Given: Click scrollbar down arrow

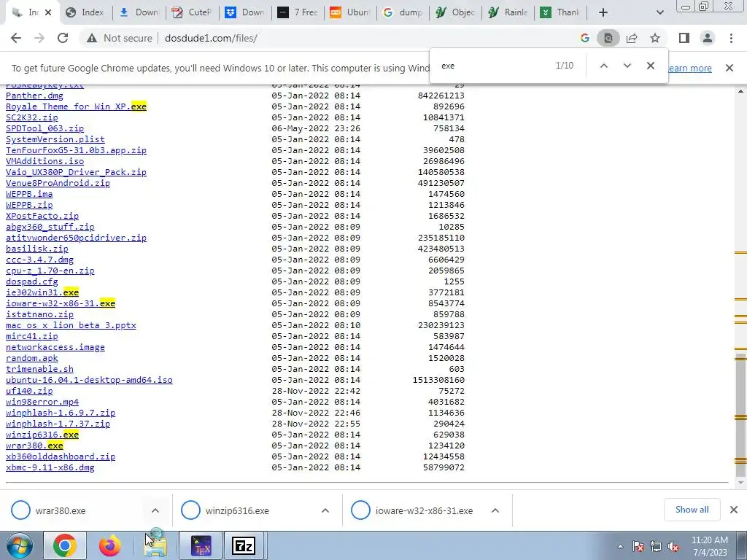Looking at the screenshot, I should pyautogui.click(x=740, y=483).
